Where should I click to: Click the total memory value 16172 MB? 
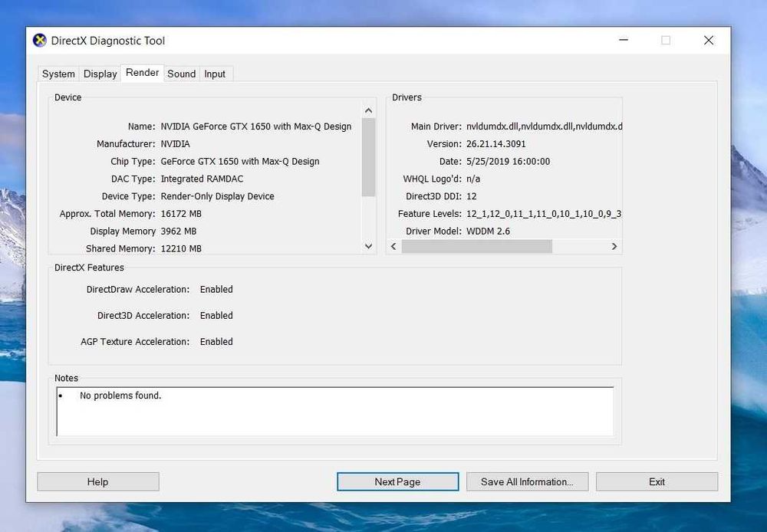click(x=181, y=214)
